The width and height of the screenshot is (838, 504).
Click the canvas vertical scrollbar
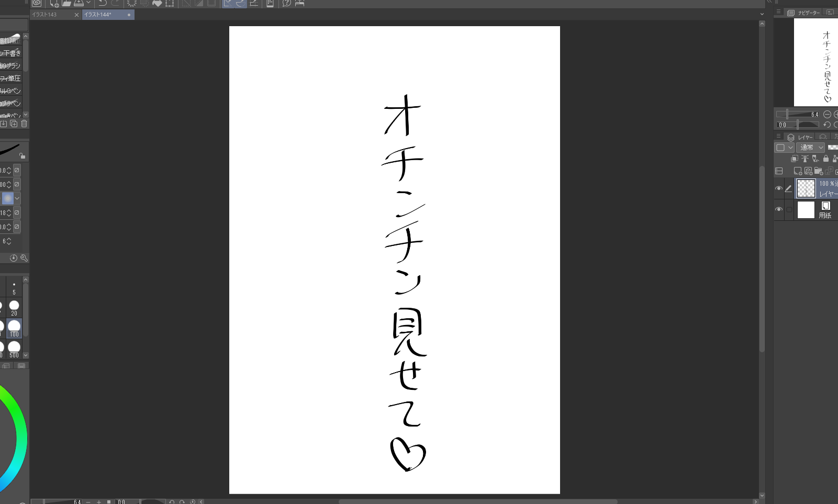[762, 259]
